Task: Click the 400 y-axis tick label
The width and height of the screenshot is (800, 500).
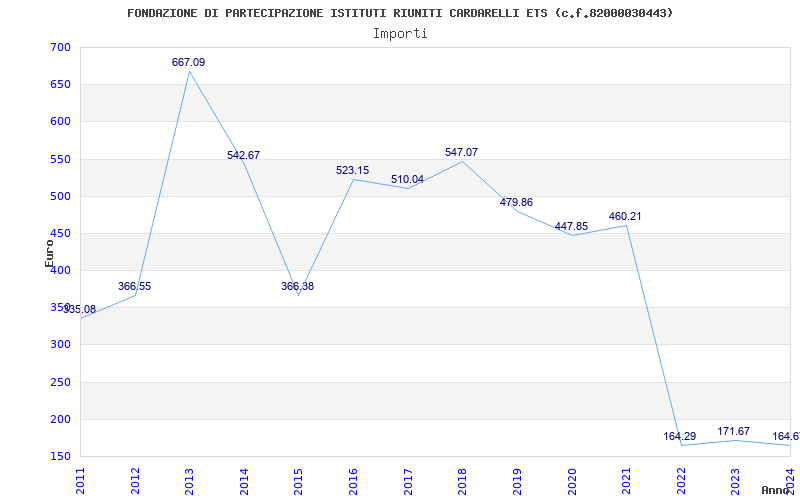Action: tap(60, 270)
